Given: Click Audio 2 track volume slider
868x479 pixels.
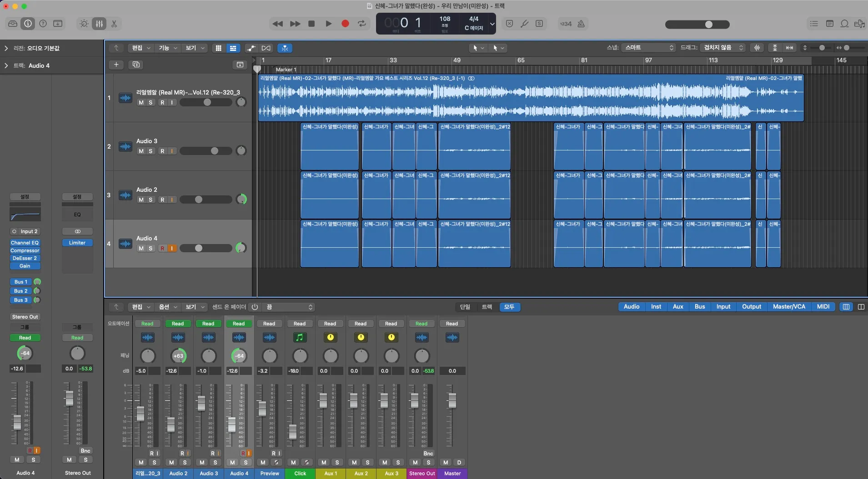Looking at the screenshot, I should (206, 200).
